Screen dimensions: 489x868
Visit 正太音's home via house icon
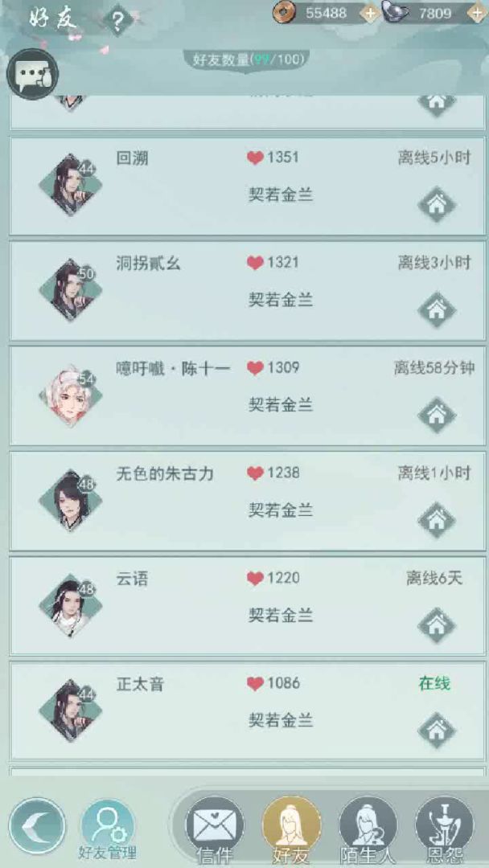[x=437, y=731]
